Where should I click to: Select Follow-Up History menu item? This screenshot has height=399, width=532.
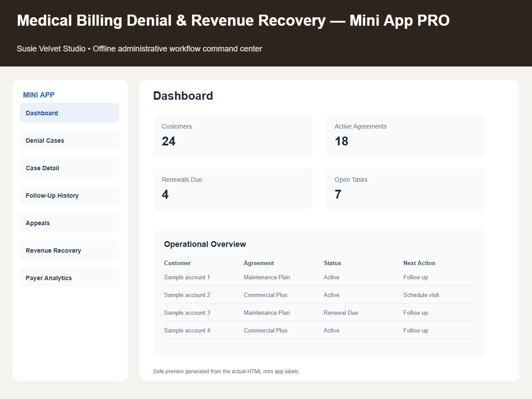69,195
